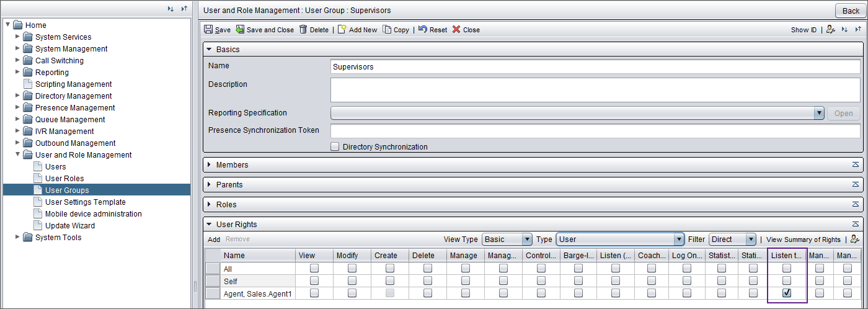The height and width of the screenshot is (309, 868).
Task: Click the Delete trash icon
Action: pyautogui.click(x=303, y=30)
